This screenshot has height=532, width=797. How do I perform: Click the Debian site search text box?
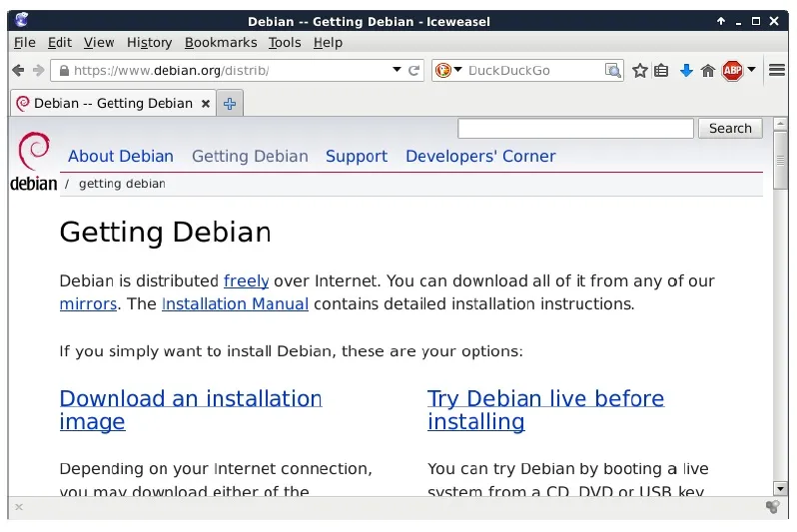pyautogui.click(x=575, y=128)
